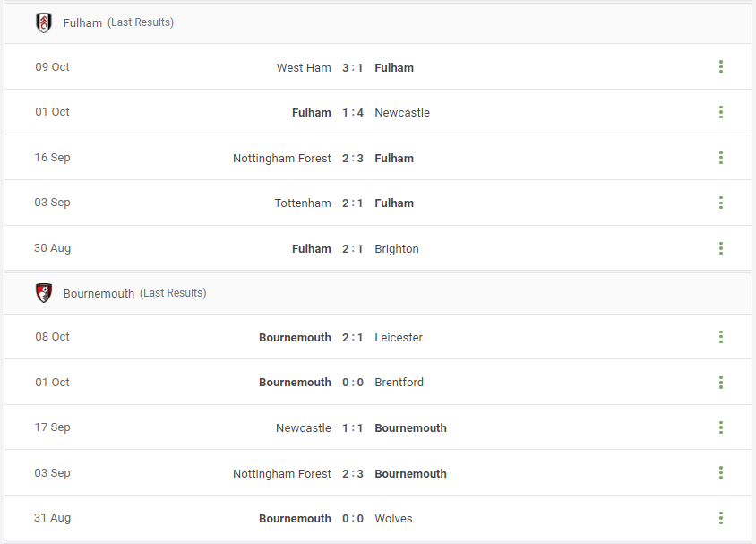Open three-dot menu for Bournemouth vs Leicester
This screenshot has height=544, width=756.
click(x=721, y=337)
